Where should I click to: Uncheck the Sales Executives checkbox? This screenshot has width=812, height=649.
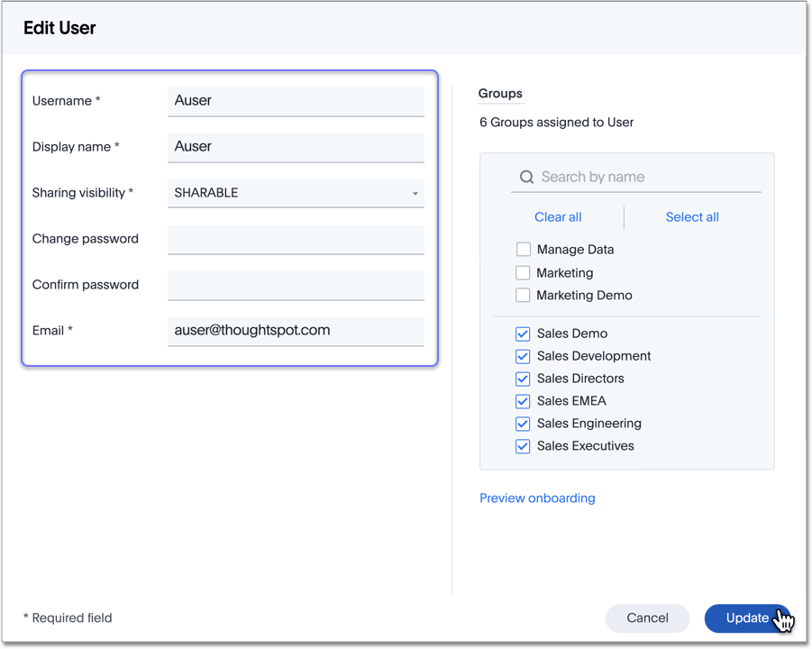523,446
